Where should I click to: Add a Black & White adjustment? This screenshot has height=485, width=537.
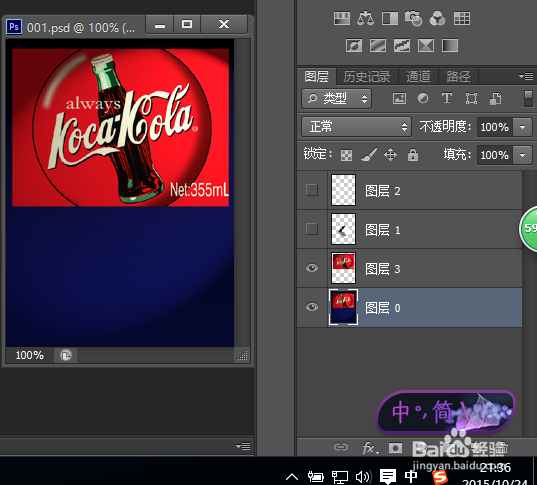tap(390, 18)
